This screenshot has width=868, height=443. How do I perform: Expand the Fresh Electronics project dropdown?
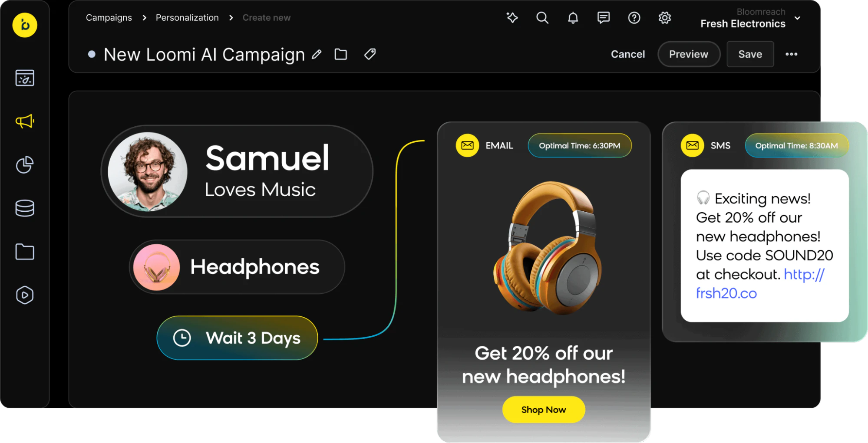[797, 18]
